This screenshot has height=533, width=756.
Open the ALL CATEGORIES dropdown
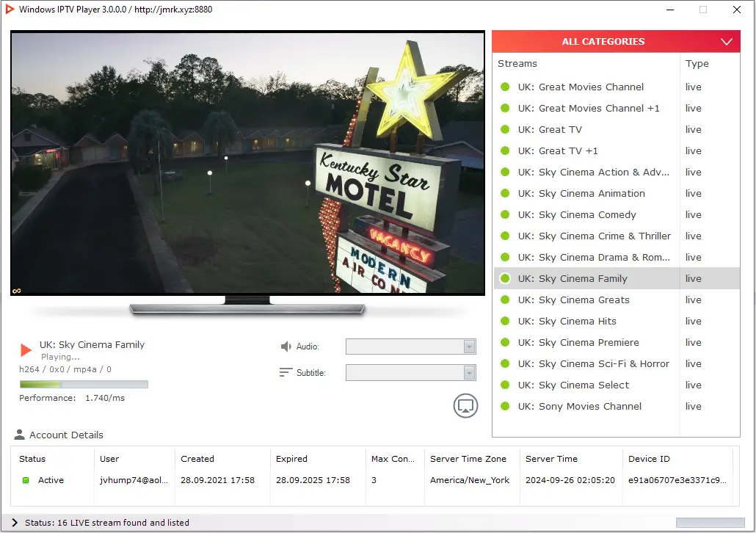616,42
